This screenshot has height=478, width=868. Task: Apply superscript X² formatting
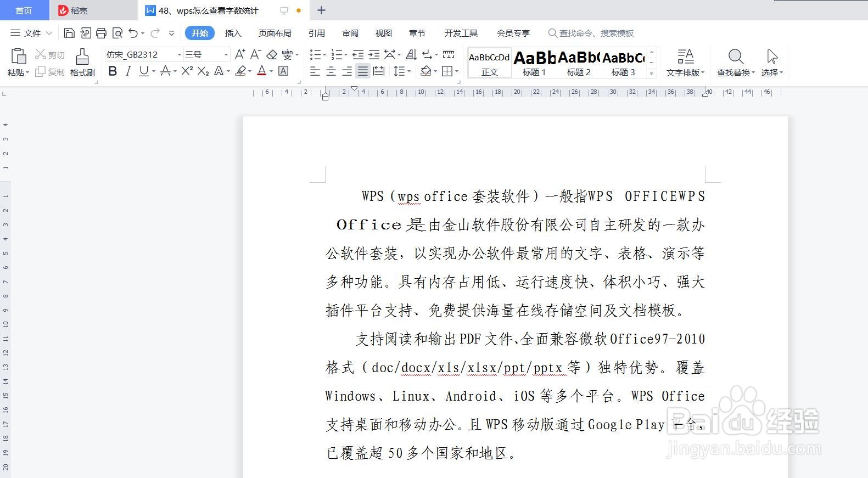click(187, 71)
